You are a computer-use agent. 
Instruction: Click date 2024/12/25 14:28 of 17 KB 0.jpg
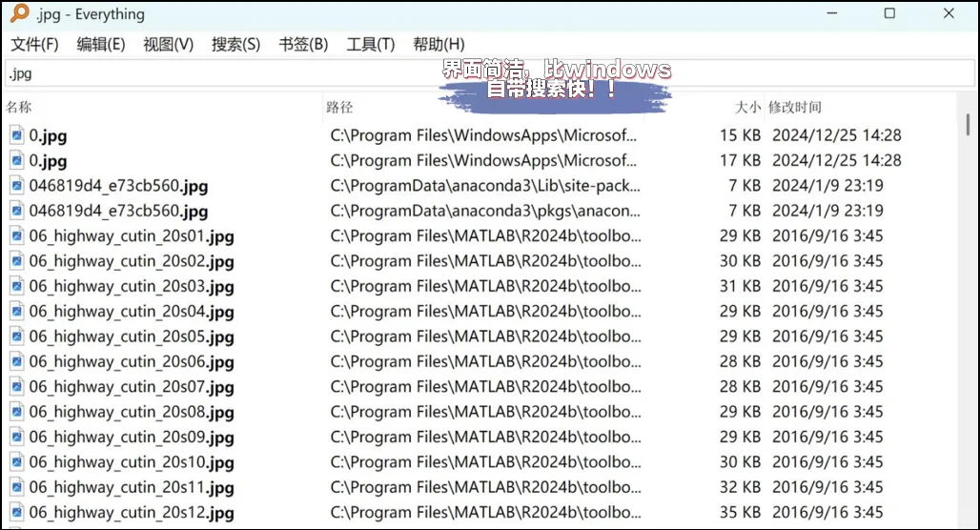tap(837, 161)
